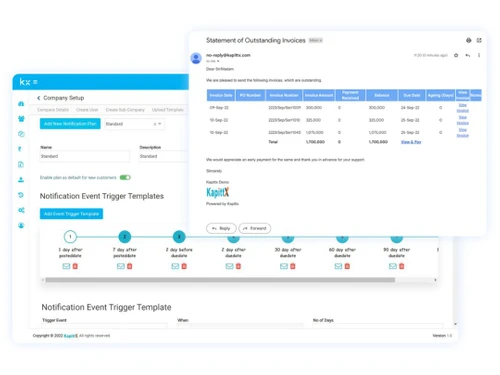Toggle Enable plan as default for new customers
Image resolution: width=500 pixels, height=375 pixels.
(x=125, y=177)
